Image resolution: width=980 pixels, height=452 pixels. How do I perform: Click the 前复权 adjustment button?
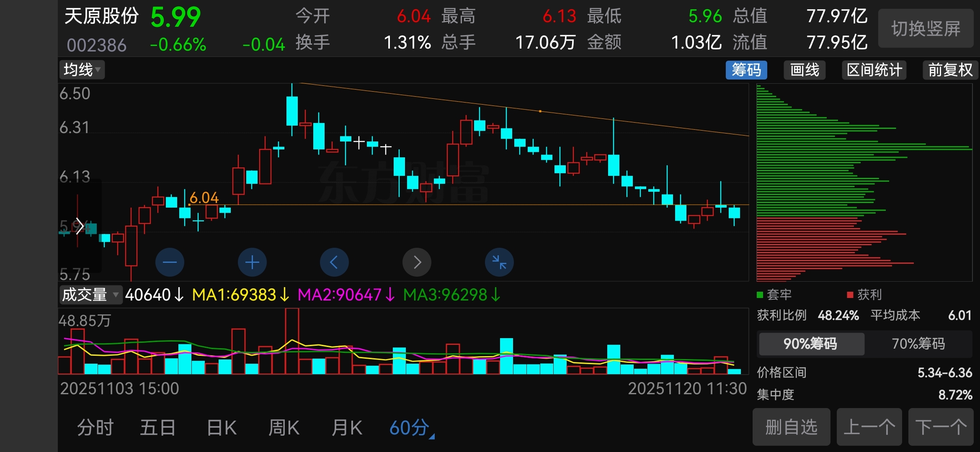click(950, 70)
